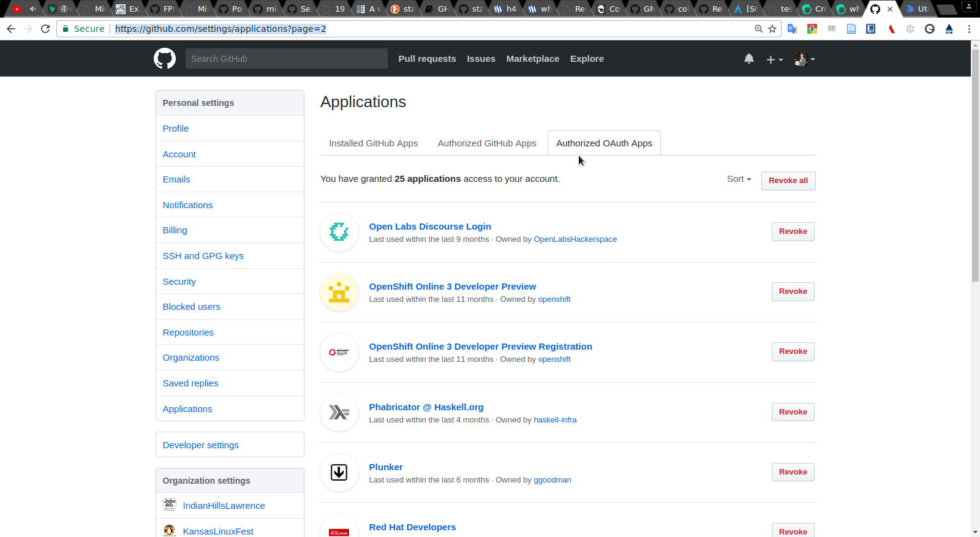Open the Chrome three-dot menu

[969, 29]
